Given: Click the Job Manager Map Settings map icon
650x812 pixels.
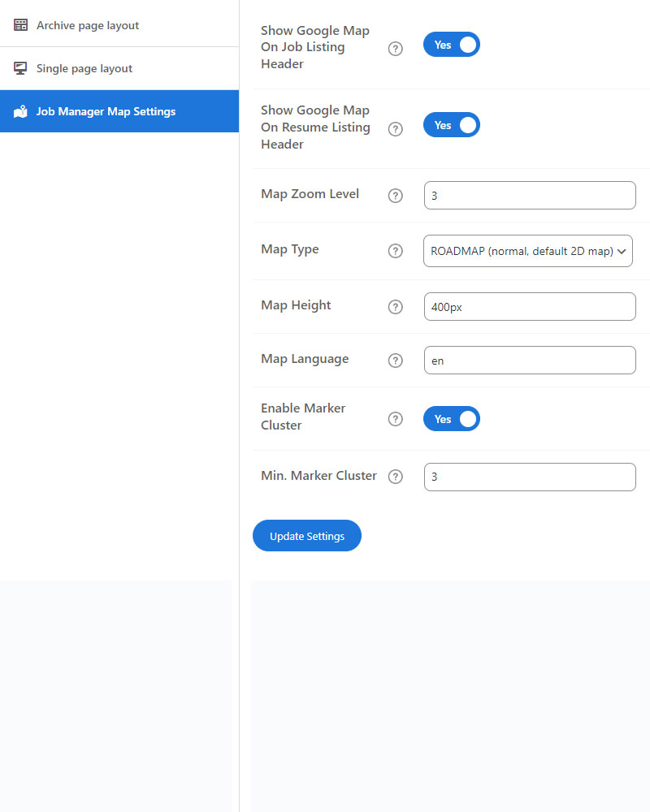Looking at the screenshot, I should [21, 111].
